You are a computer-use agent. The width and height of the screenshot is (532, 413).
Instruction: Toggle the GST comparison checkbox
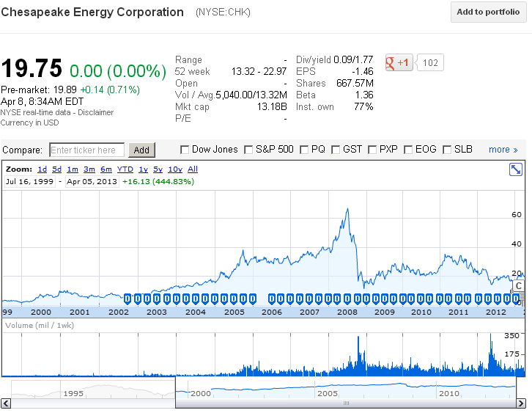coord(336,150)
